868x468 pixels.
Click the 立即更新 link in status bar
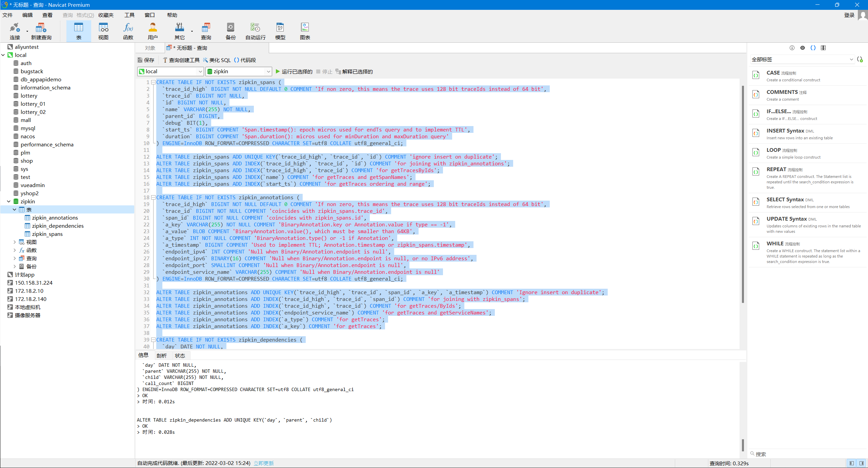click(263, 463)
